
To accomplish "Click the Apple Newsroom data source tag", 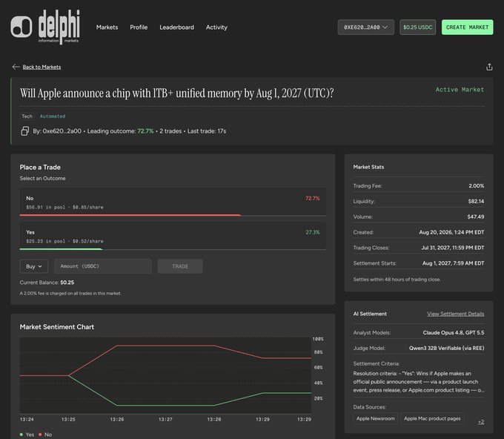I will click(x=376, y=418).
